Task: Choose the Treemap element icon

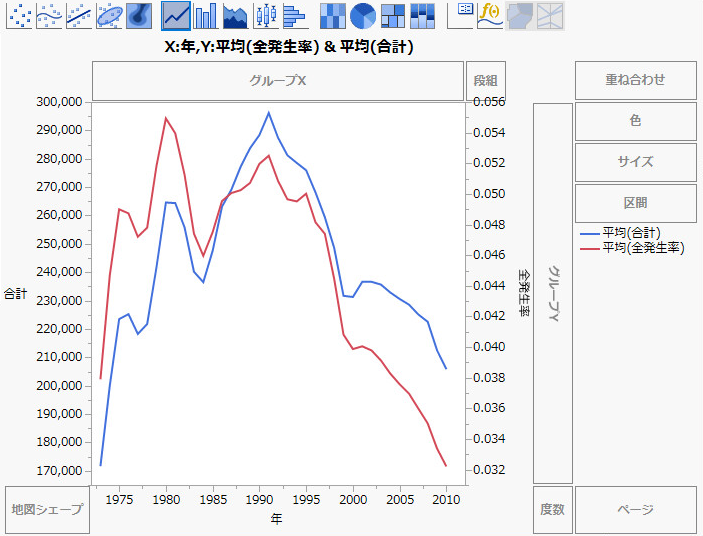Action: click(x=393, y=15)
